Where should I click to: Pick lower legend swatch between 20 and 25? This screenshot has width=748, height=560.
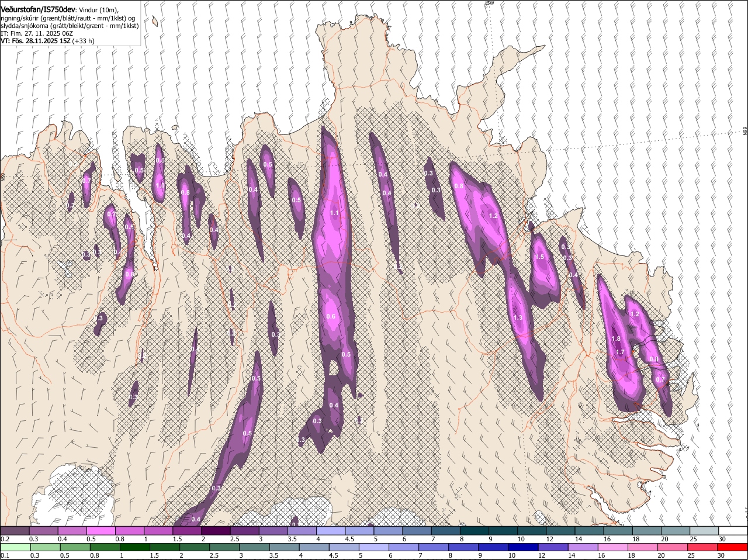point(673,547)
